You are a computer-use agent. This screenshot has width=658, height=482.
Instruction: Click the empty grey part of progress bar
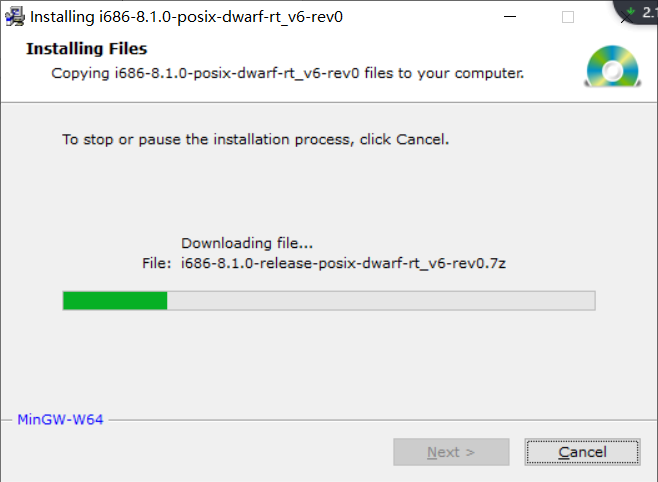coord(381,301)
